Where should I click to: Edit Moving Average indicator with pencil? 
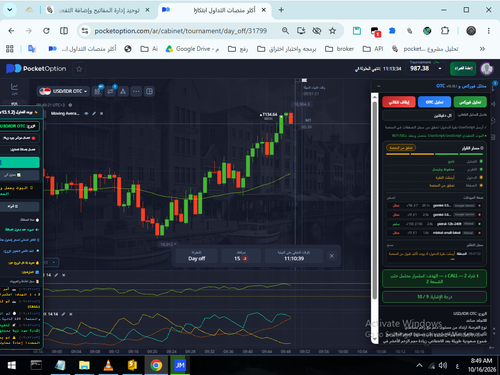(94, 114)
